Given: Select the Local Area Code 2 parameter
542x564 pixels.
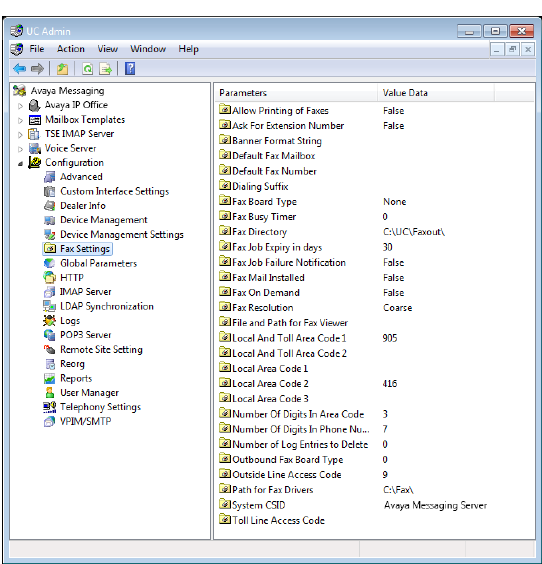Looking at the screenshot, I should 264,383.
